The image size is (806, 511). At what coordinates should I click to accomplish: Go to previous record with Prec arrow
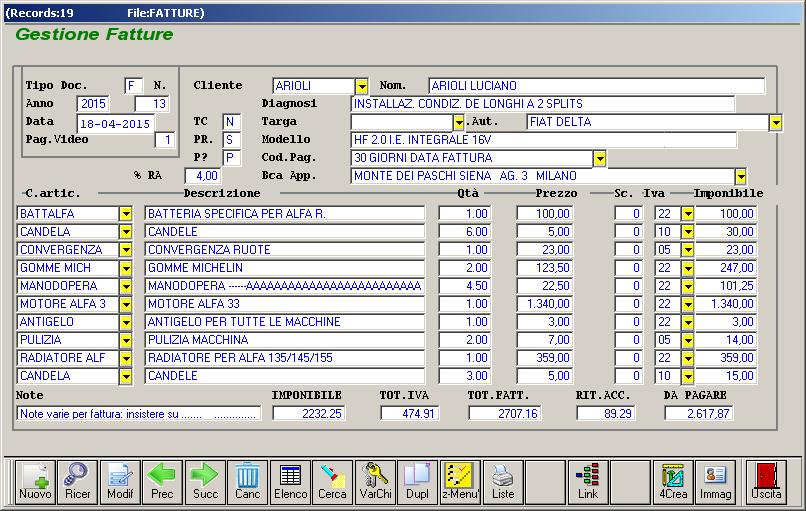click(x=162, y=481)
